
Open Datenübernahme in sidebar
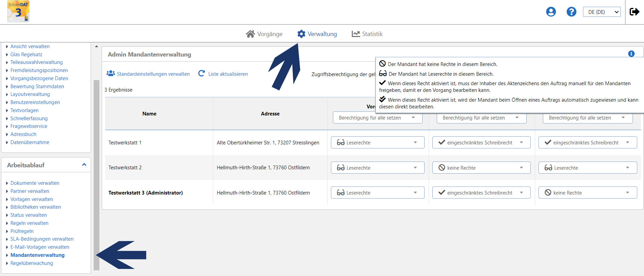point(30,142)
